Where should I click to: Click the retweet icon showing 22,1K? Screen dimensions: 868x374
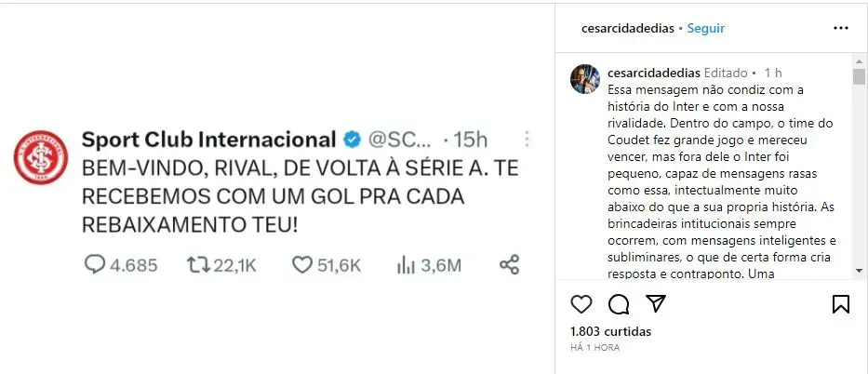pos(198,265)
